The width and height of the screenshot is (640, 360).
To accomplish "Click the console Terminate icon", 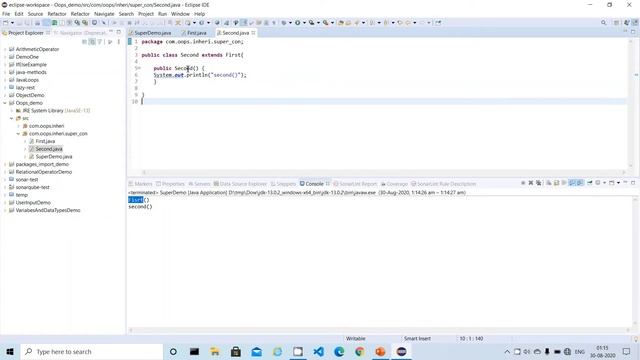I will point(523,183).
